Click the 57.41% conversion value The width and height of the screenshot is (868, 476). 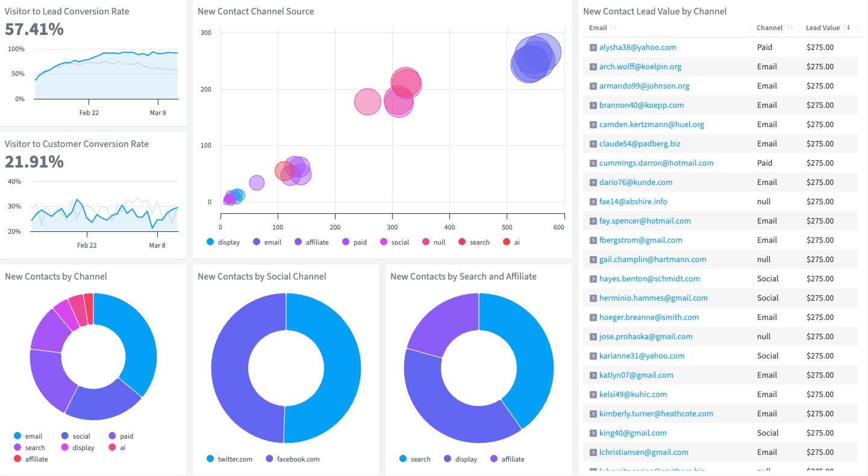(x=34, y=29)
